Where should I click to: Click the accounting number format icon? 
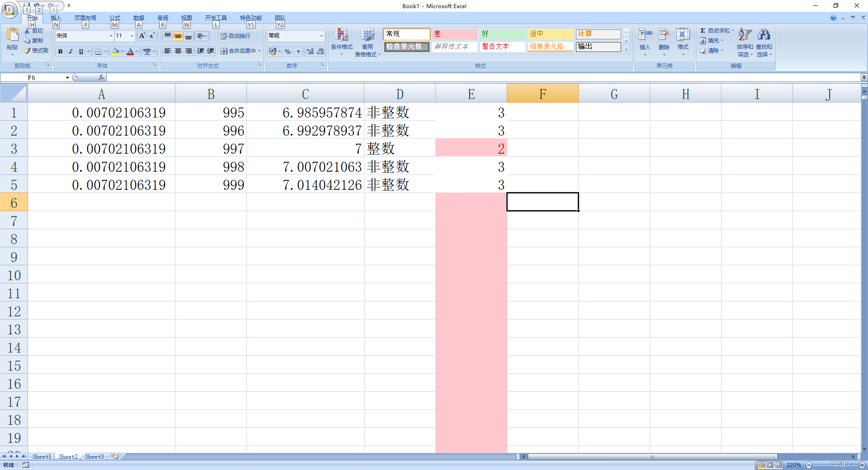click(x=272, y=52)
